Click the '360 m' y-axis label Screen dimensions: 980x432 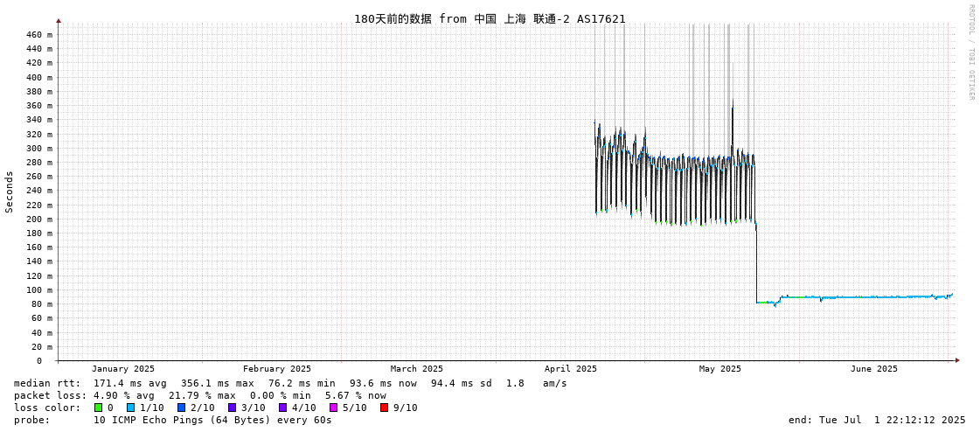(x=38, y=106)
